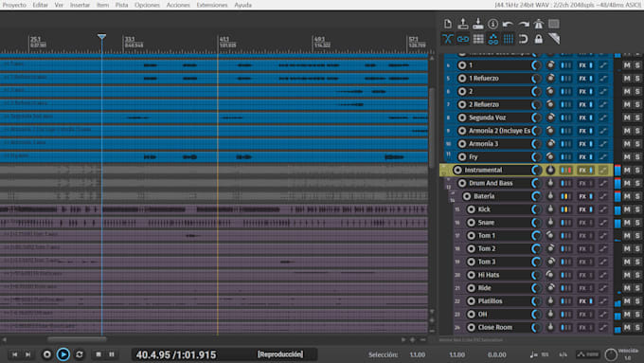Open the Insertar menu
Viewport: 644px width, 363px height.
(x=80, y=5)
